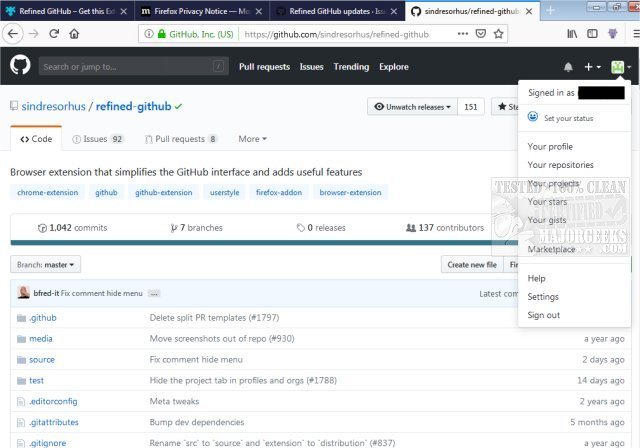Screen dimensions: 640x448
Task: Select Your repositories from user menu
Action: [560, 165]
